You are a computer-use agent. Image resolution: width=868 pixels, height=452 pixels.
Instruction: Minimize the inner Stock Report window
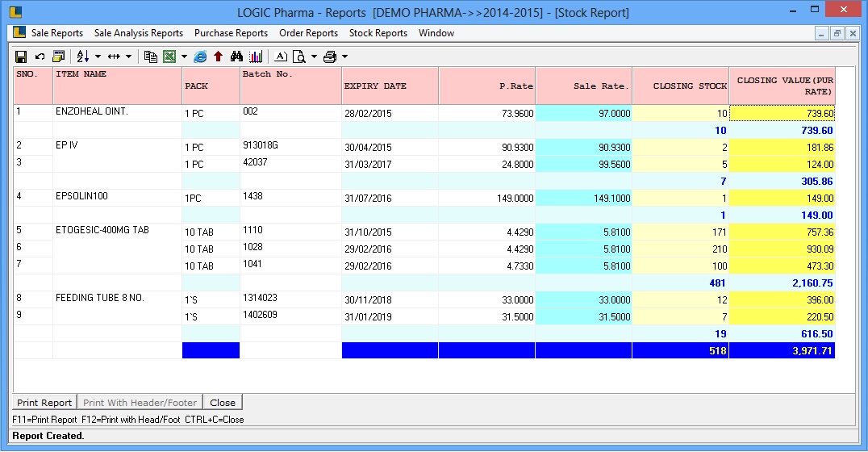tap(821, 34)
